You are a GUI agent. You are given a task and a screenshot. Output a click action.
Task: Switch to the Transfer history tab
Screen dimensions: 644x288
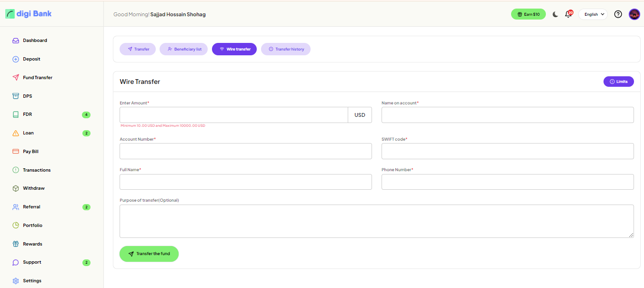click(x=285, y=49)
